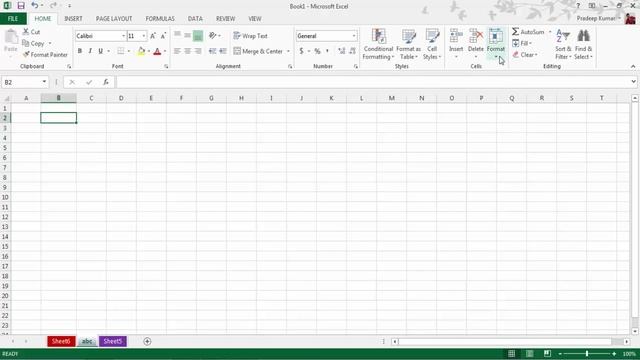Activate the Format Painter
The height and width of the screenshot is (360, 640).
45,54
